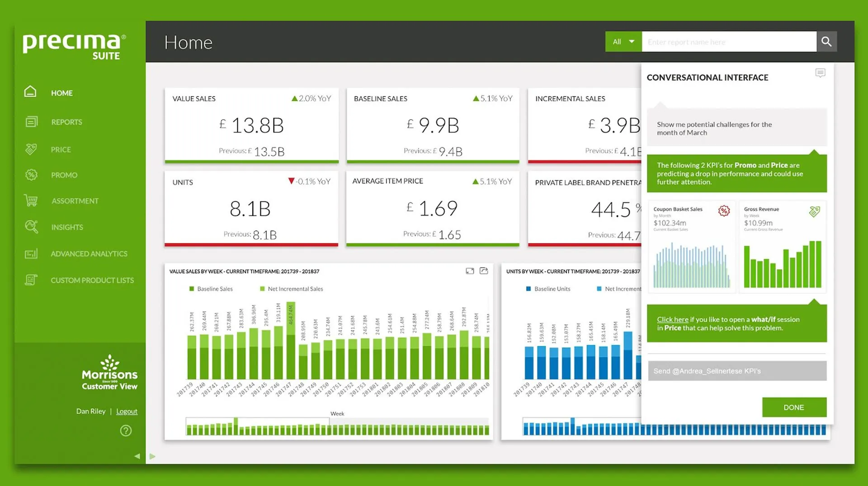
Task: Click the Custom Product Lists icon
Action: point(31,280)
